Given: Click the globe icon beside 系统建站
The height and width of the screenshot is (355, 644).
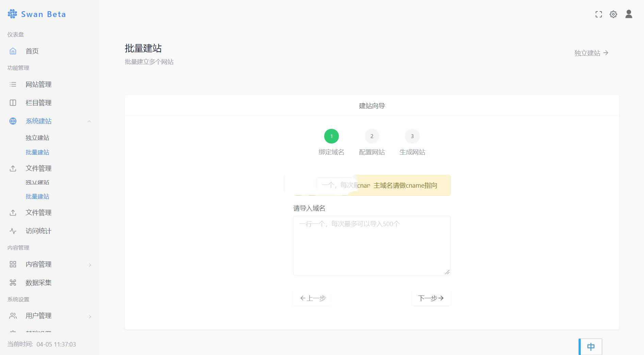Looking at the screenshot, I should click(13, 121).
